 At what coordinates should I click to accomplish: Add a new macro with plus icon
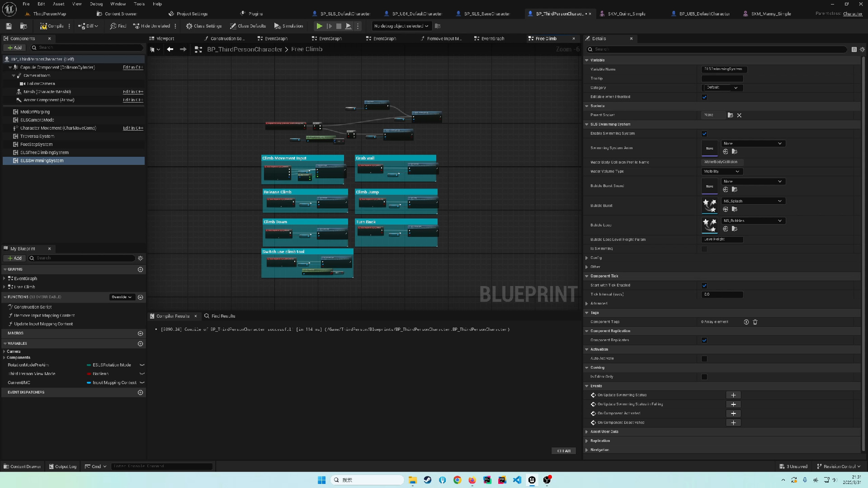coord(140,333)
